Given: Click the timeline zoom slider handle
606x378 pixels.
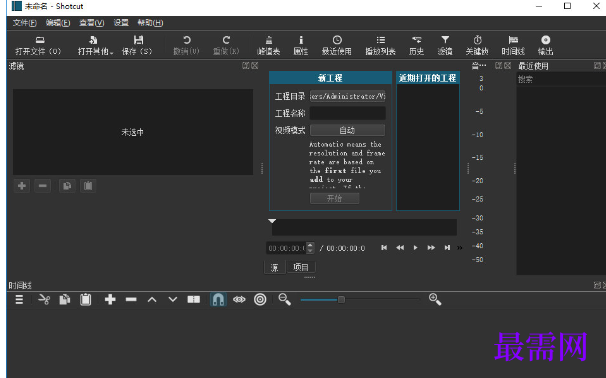Looking at the screenshot, I should point(341,300).
